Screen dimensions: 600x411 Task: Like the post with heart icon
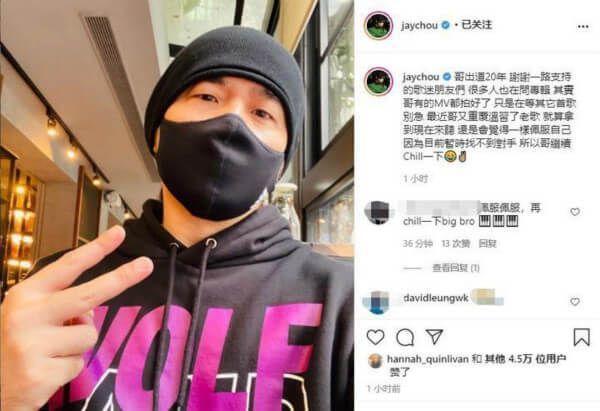pyautogui.click(x=375, y=337)
